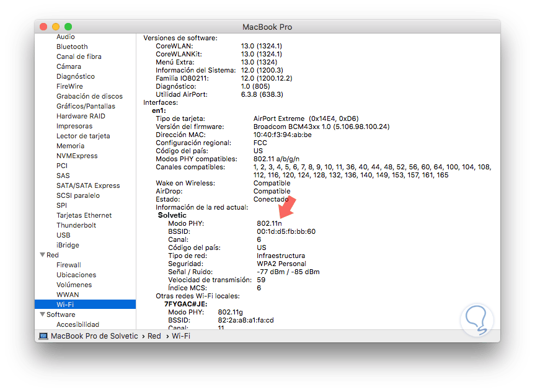Open SATA/SATA Express entry
Image resolution: width=535 pixels, height=392 pixels.
tap(88, 185)
